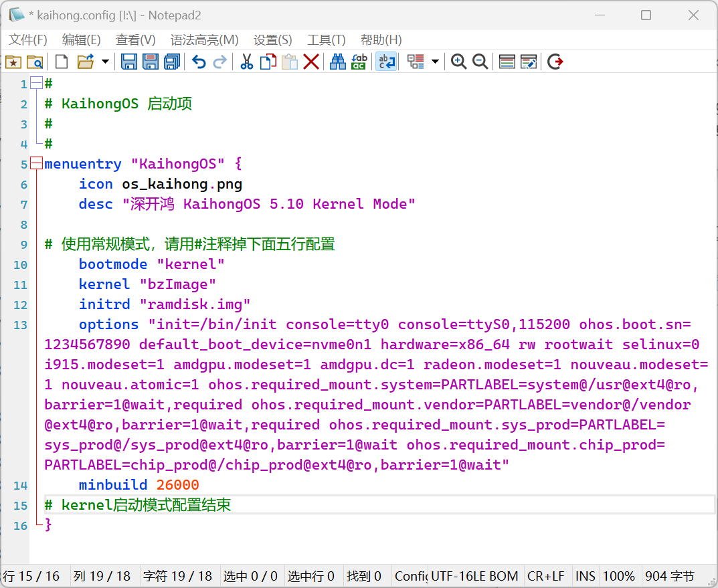Expand dropdown arrow beside scheme icon
The height and width of the screenshot is (588, 718).
[x=436, y=62]
